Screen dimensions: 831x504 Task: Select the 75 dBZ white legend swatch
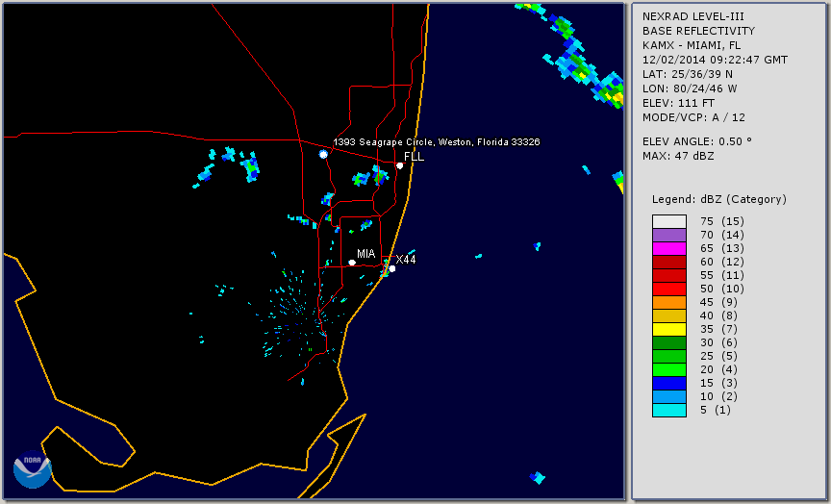[669, 221]
